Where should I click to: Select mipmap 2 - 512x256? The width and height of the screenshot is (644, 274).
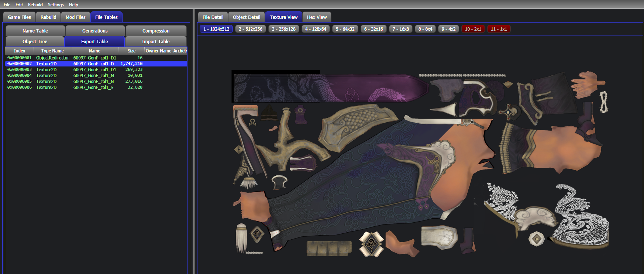pyautogui.click(x=251, y=29)
